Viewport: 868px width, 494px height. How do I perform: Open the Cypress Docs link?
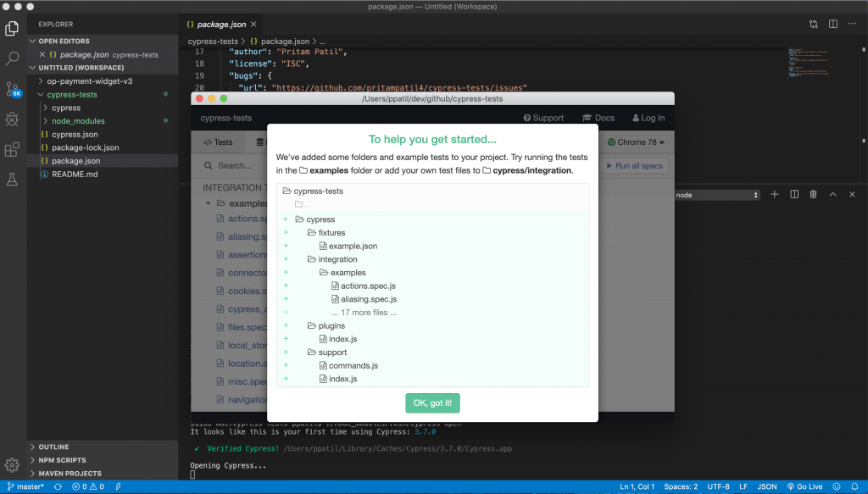click(598, 118)
